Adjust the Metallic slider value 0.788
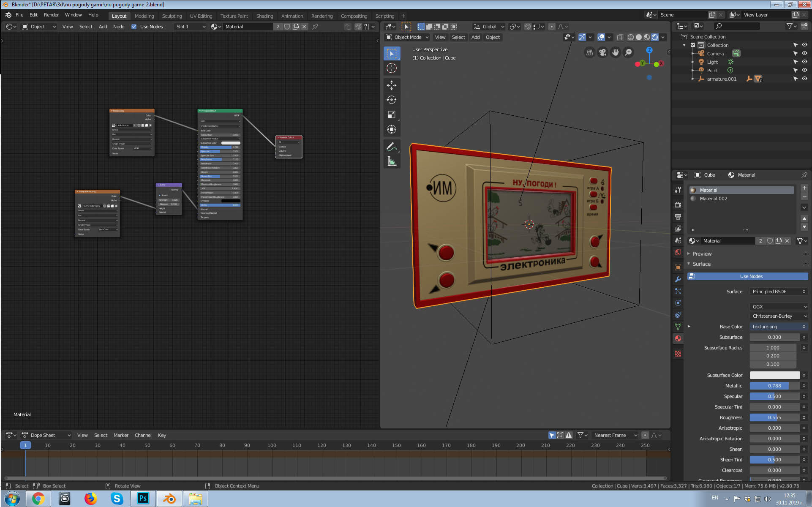This screenshot has width=812, height=507. (774, 386)
